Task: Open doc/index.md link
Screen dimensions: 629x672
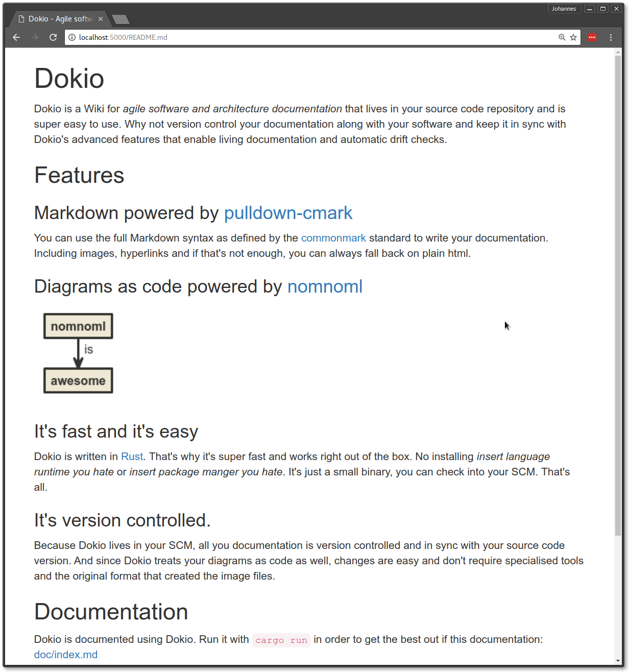Action: pyautogui.click(x=66, y=655)
